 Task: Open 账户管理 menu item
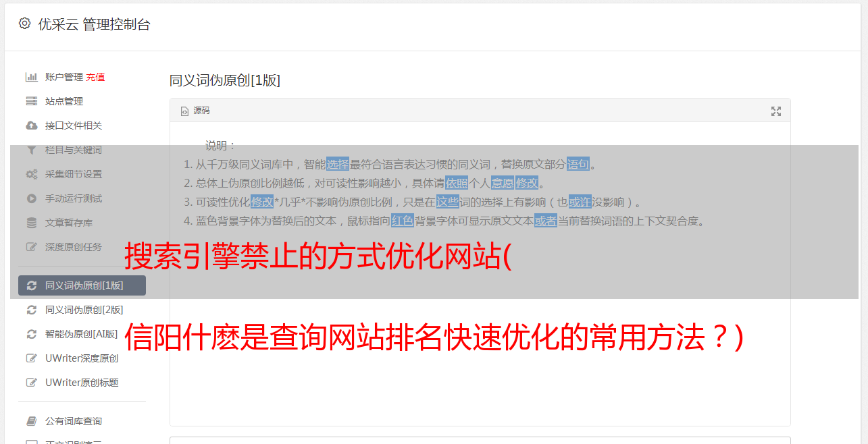point(64,77)
